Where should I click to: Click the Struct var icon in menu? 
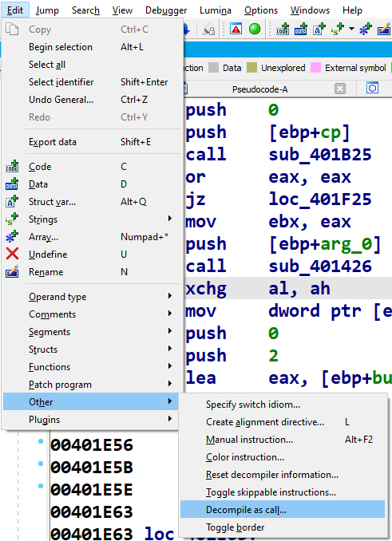12,202
